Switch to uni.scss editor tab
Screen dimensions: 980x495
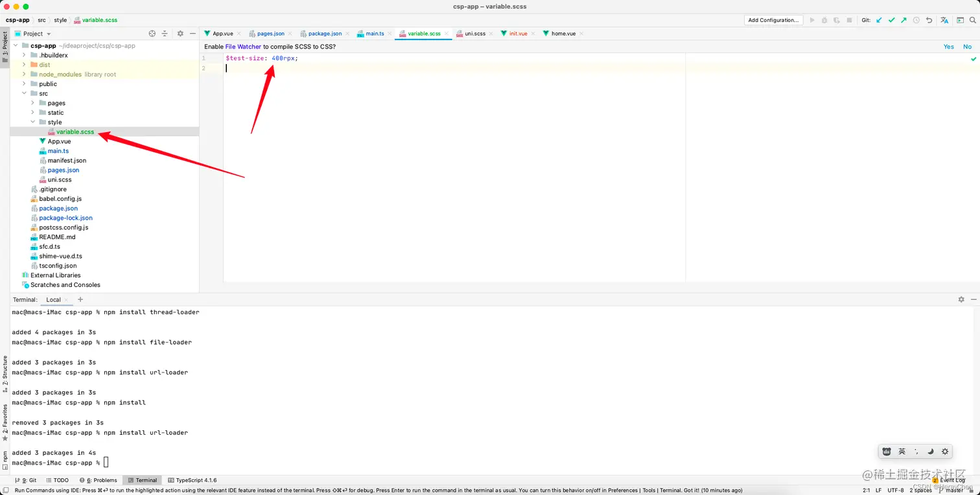(x=475, y=34)
